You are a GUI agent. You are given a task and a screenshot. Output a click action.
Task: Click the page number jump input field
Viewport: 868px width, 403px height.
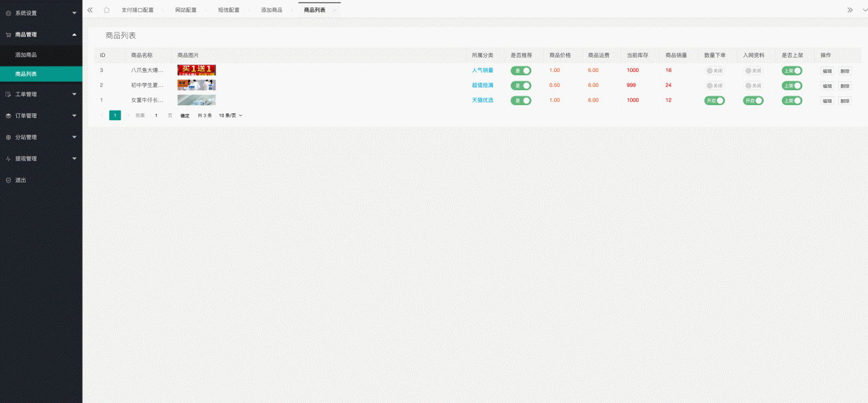[x=156, y=115]
